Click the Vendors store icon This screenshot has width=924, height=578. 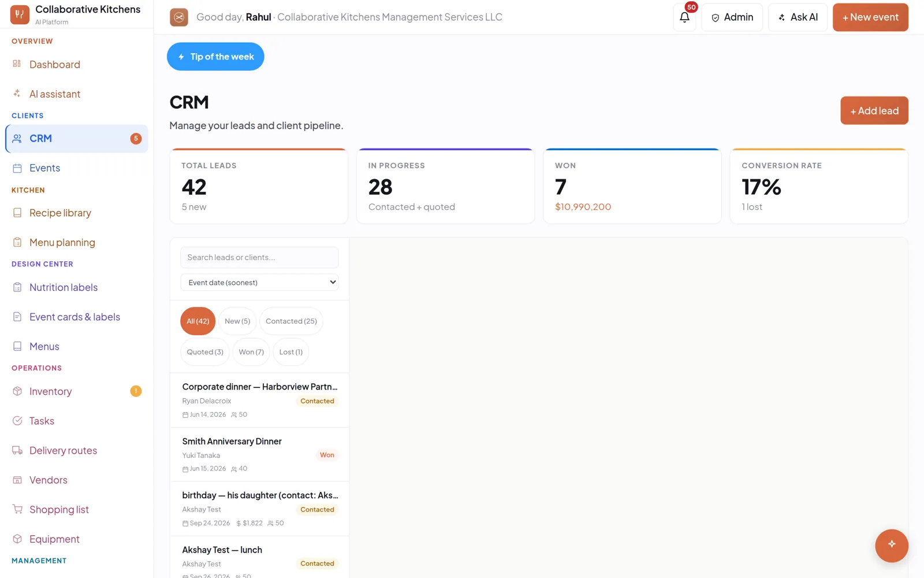pyautogui.click(x=17, y=480)
